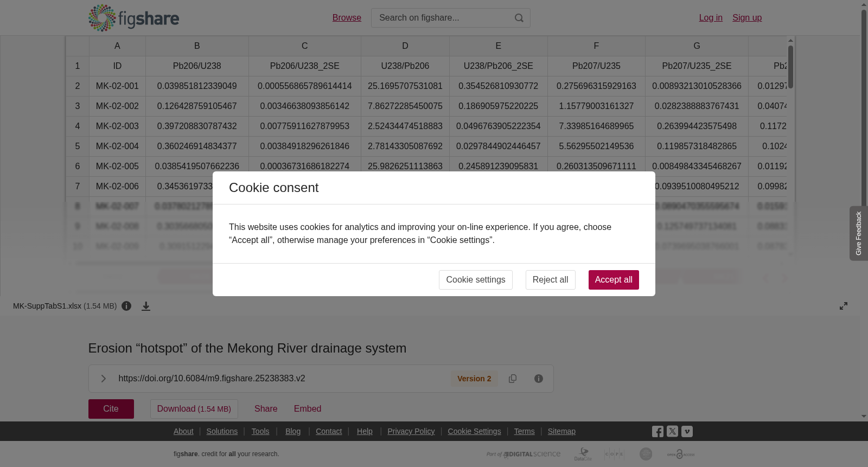Viewport: 868px width, 467px height.
Task: Click the Pb207/U235_2SE header cell
Action: (697, 66)
